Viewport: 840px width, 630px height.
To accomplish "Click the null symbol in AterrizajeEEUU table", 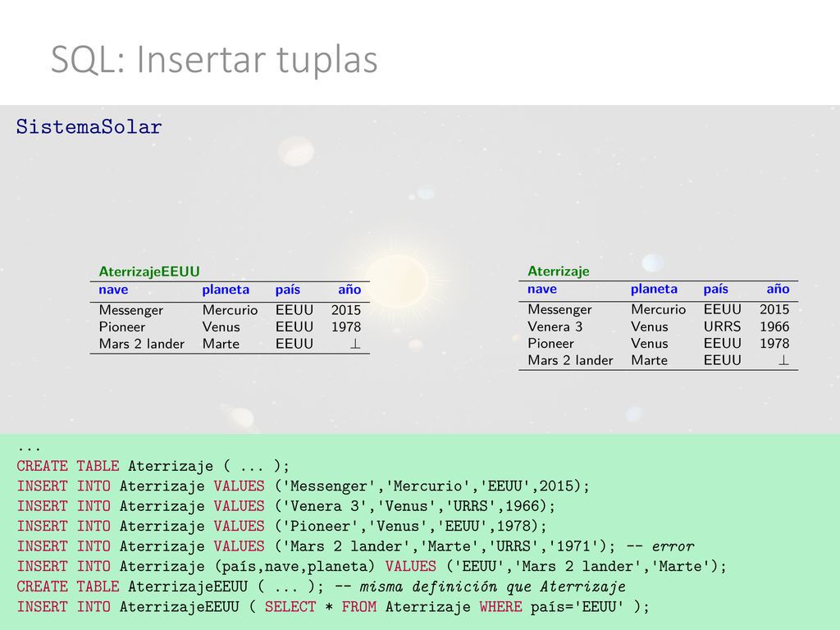I will (355, 344).
